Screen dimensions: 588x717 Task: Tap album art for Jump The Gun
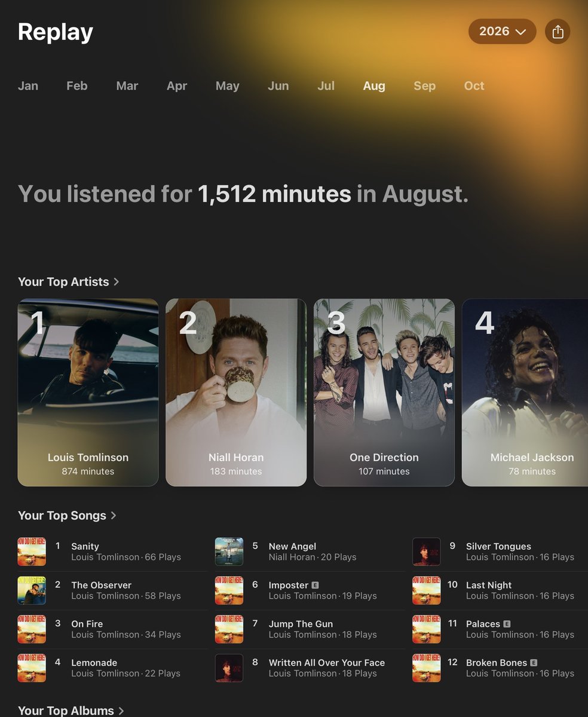[x=229, y=629]
